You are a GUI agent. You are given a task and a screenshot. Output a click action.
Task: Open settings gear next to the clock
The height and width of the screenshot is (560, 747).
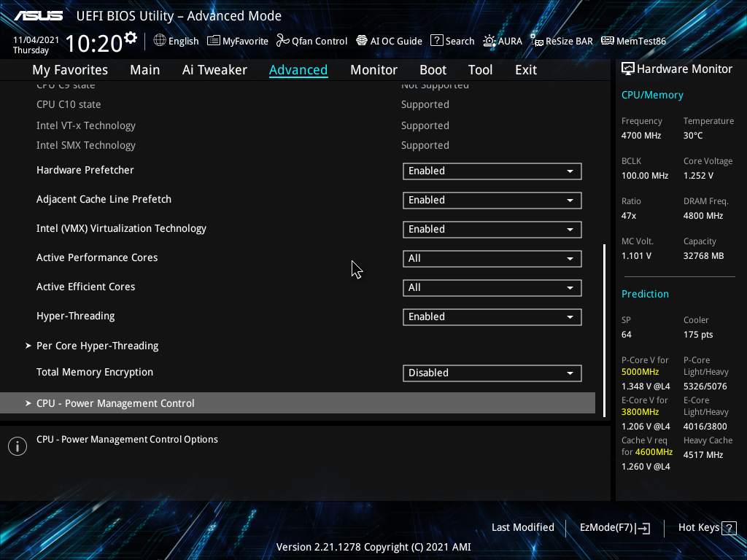click(130, 38)
